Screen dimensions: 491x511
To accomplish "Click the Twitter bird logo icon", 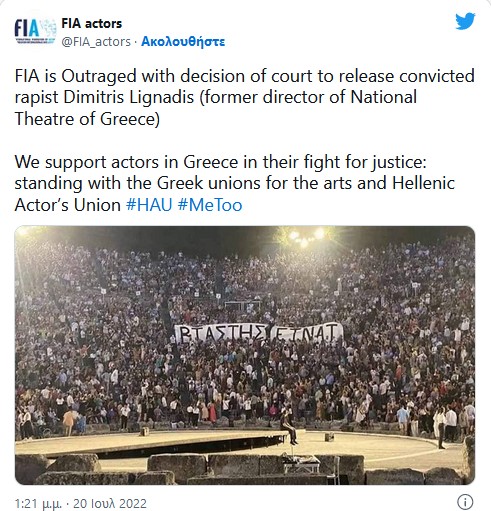I will [x=465, y=21].
